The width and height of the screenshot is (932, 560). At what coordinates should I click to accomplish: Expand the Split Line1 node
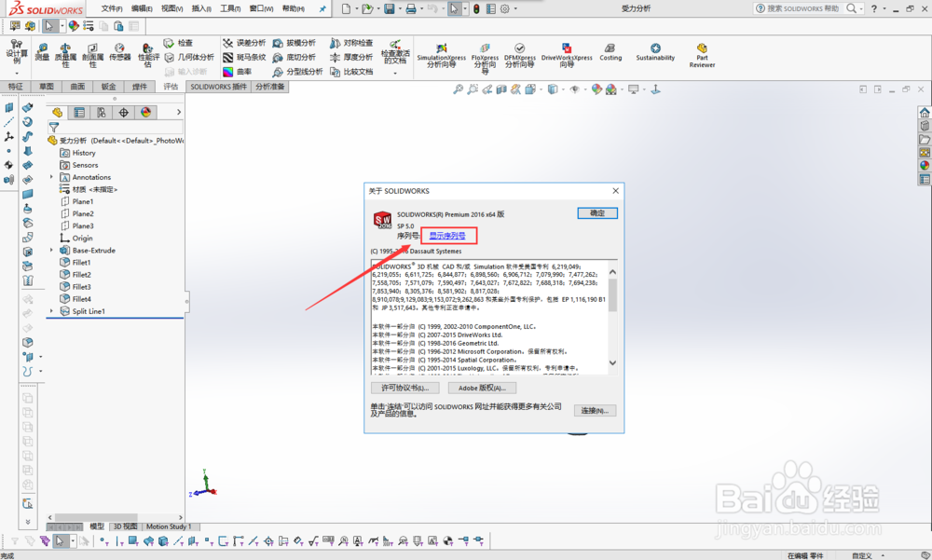[51, 311]
